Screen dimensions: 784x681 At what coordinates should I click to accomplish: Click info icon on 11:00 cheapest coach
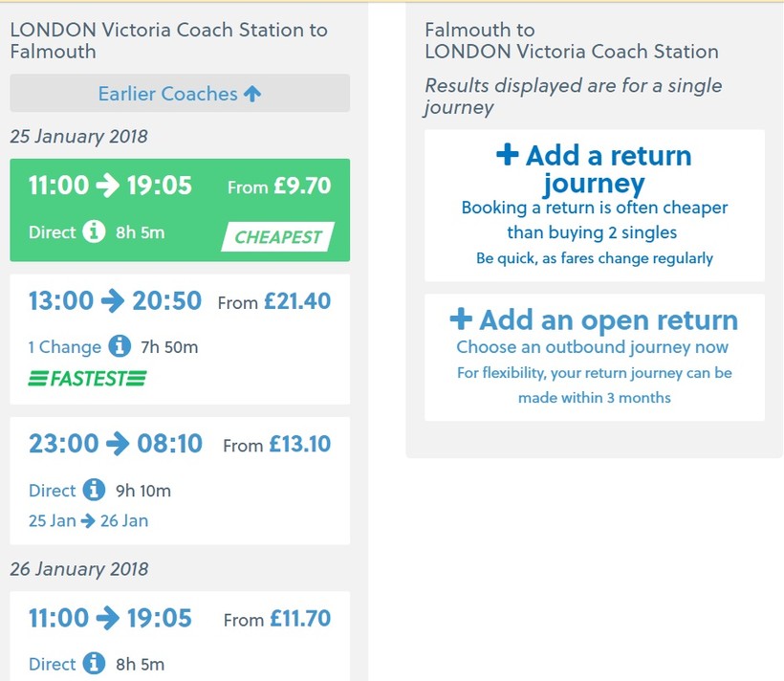[x=93, y=231]
